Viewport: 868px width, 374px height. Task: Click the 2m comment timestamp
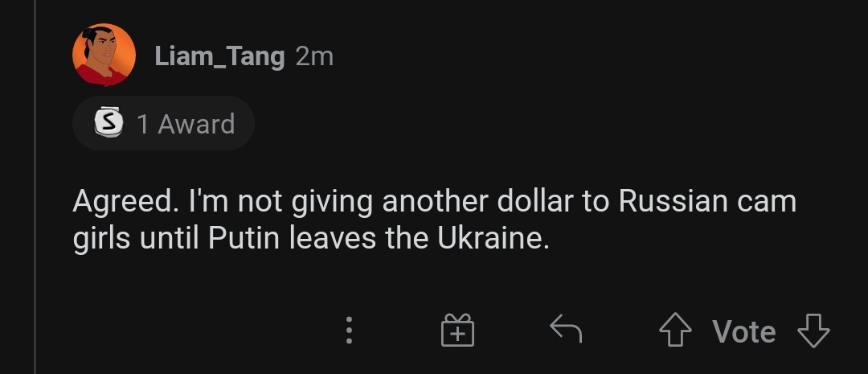[x=314, y=56]
